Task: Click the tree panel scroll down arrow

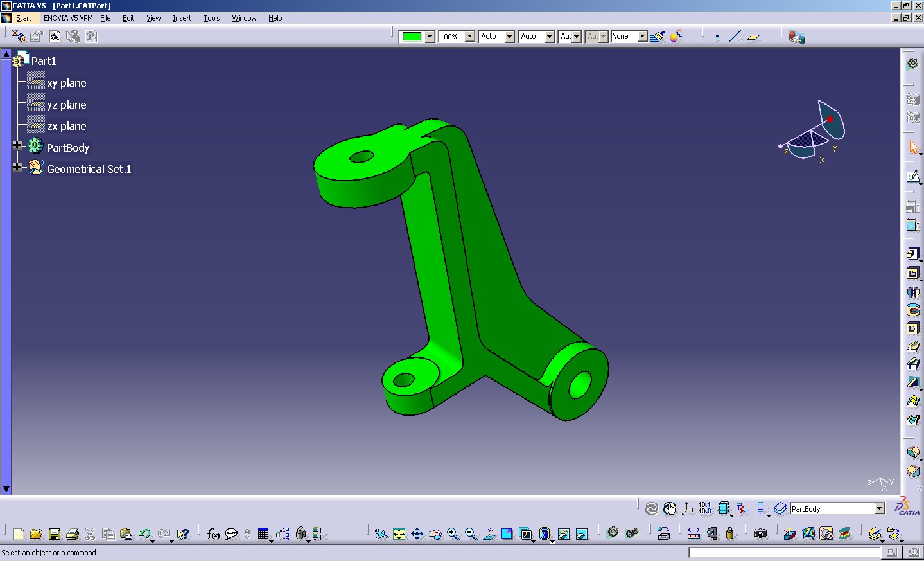Action: (x=6, y=489)
